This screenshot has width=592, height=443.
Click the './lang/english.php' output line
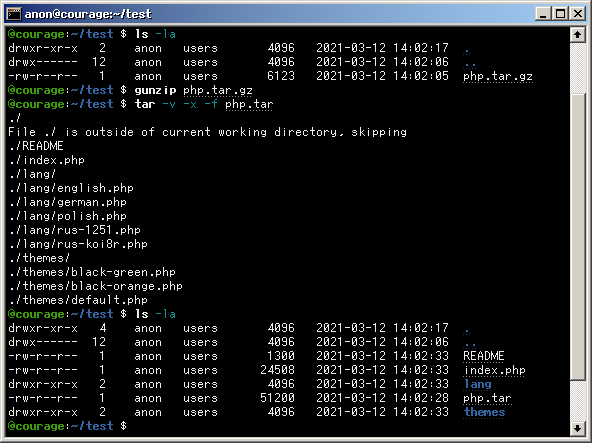tap(71, 188)
